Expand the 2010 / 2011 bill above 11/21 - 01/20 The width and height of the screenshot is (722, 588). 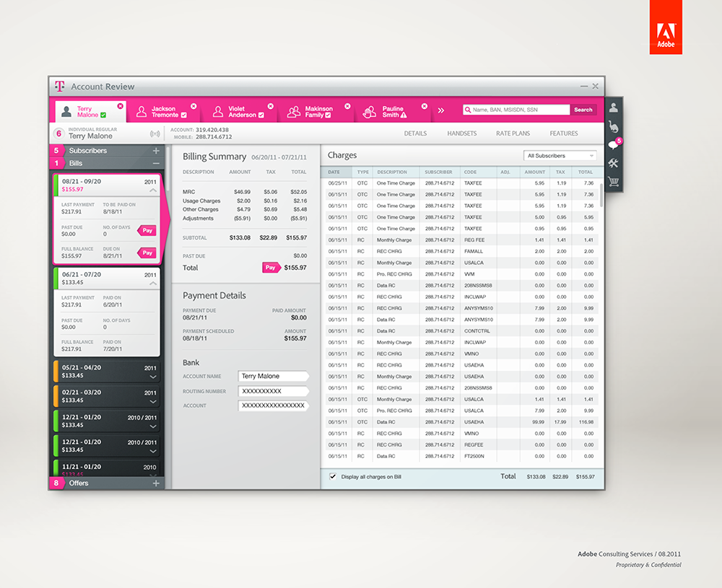coord(153,452)
